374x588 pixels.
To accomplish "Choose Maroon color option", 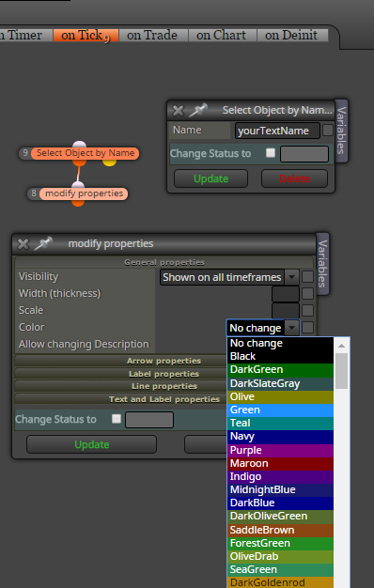I will point(280,464).
